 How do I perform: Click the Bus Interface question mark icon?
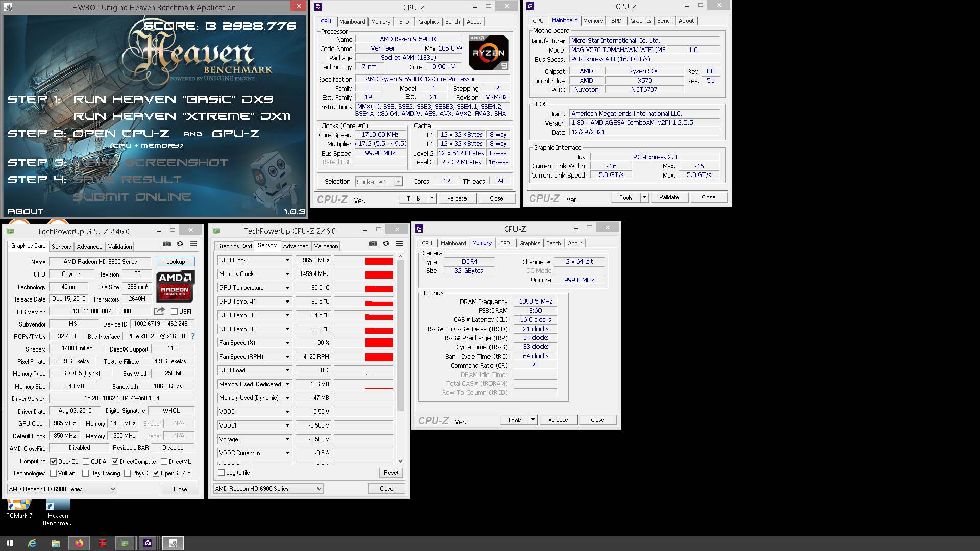(192, 336)
